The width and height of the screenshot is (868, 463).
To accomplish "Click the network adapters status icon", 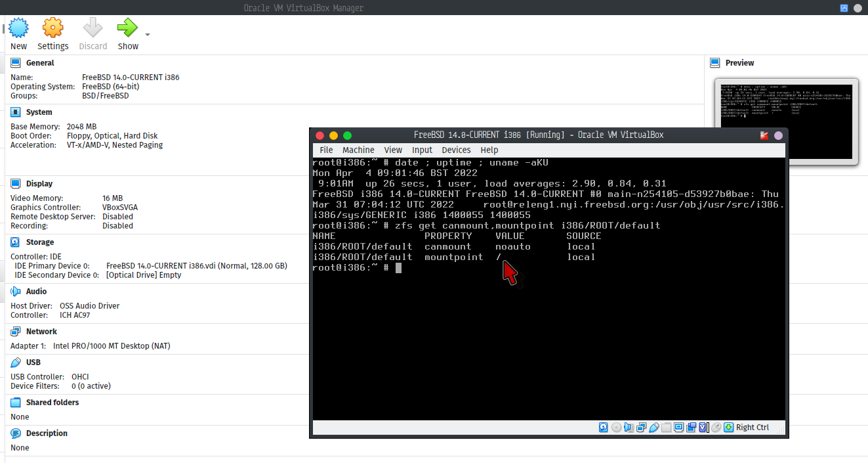I will tap(641, 428).
